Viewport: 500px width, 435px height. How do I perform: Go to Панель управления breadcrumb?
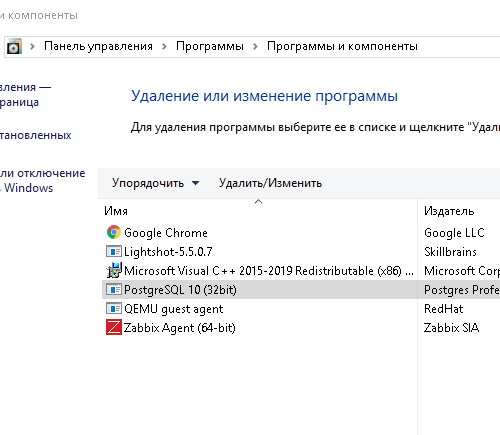(98, 46)
